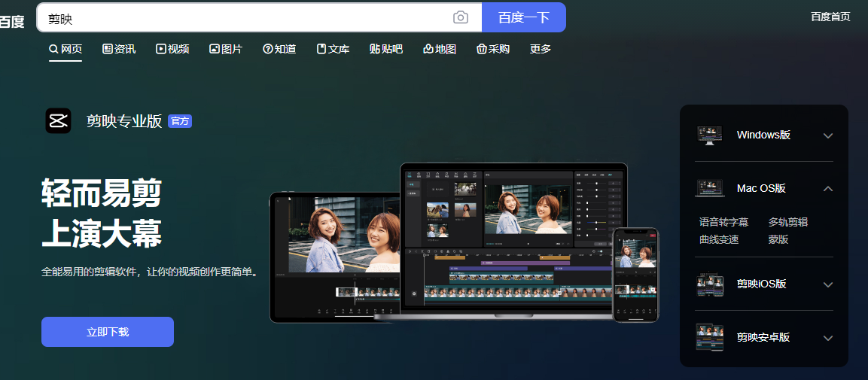Image resolution: width=868 pixels, height=380 pixels.
Task: Click the Baidu logo
Action: pyautogui.click(x=11, y=21)
